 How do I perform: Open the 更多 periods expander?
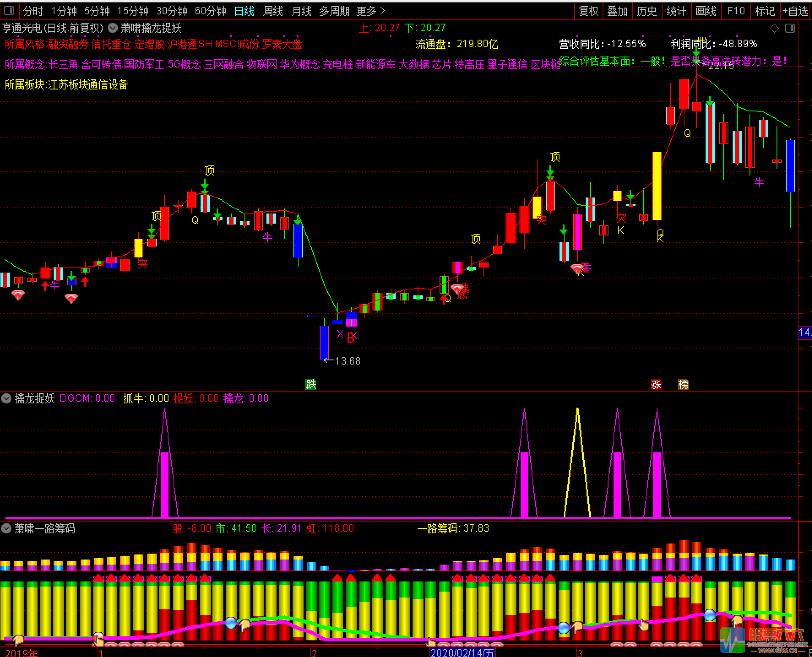click(370, 11)
